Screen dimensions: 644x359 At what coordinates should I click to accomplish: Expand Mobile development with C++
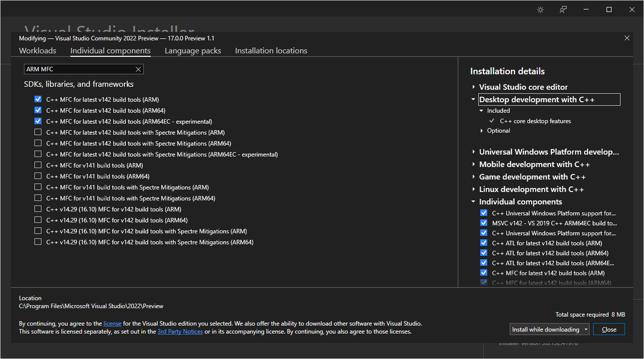473,165
